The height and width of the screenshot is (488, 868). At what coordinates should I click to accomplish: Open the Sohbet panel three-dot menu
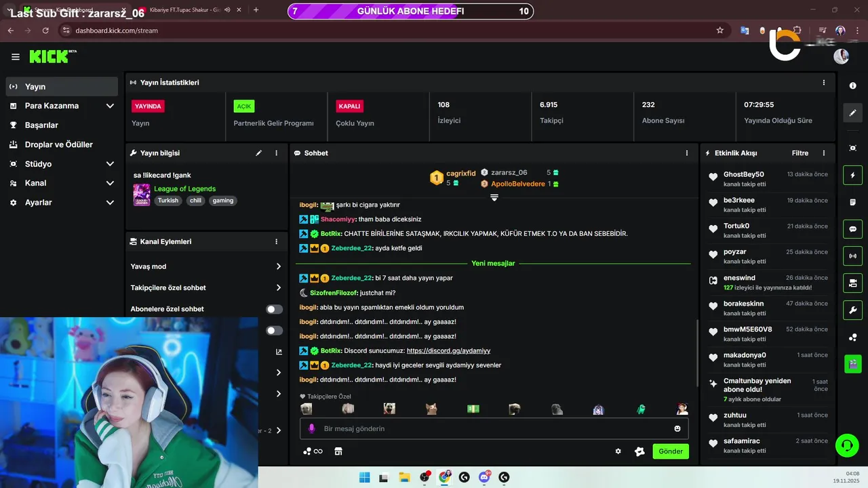pyautogui.click(x=687, y=153)
